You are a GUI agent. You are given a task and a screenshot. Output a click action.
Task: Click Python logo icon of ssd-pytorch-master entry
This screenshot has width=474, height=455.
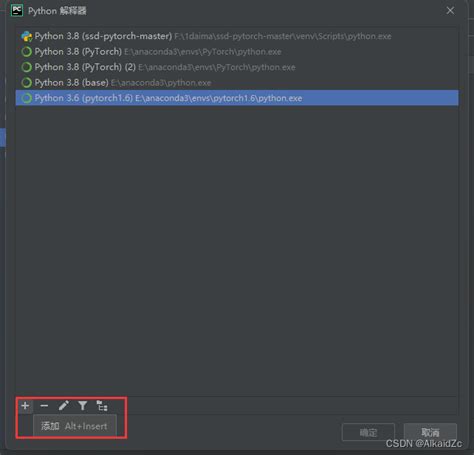tap(26, 36)
